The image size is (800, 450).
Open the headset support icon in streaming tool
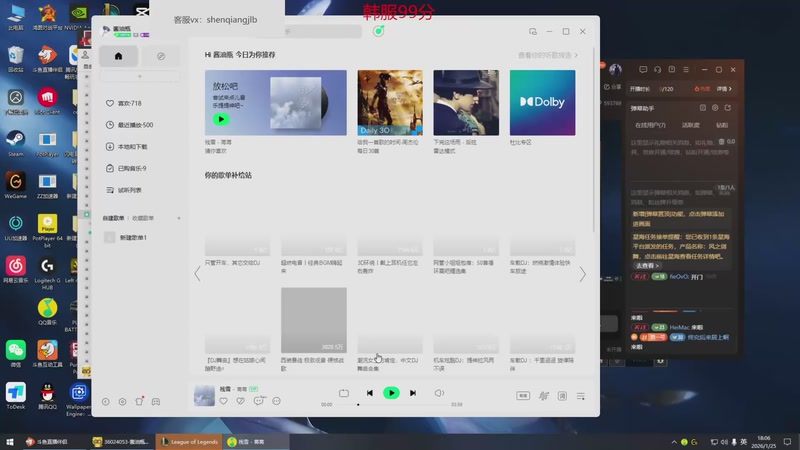(657, 69)
